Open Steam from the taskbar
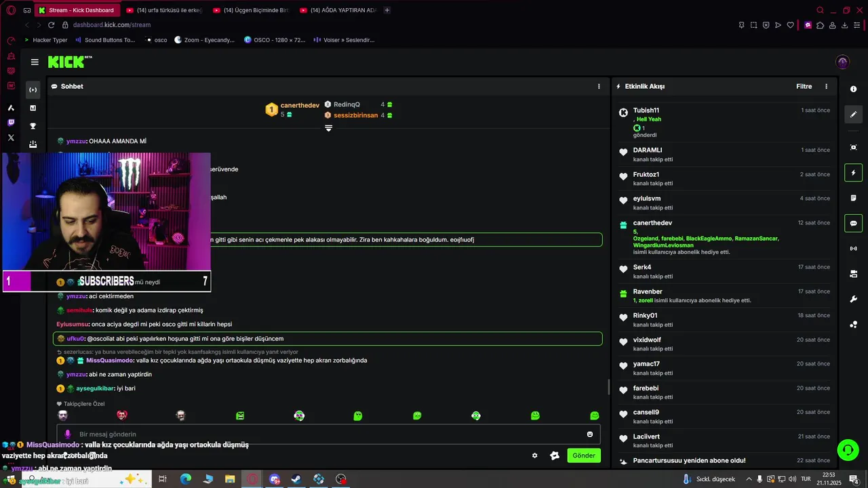 (x=296, y=479)
